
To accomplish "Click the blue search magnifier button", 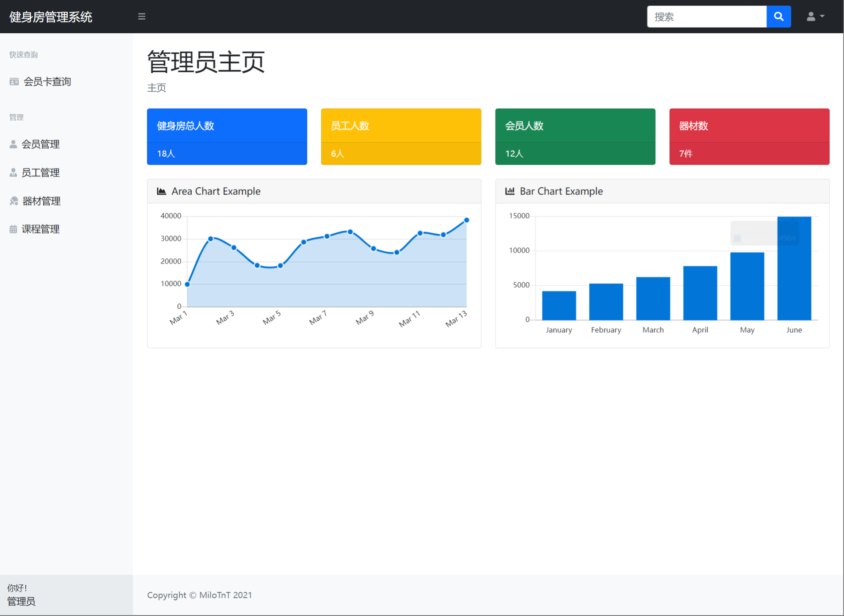I will (778, 17).
